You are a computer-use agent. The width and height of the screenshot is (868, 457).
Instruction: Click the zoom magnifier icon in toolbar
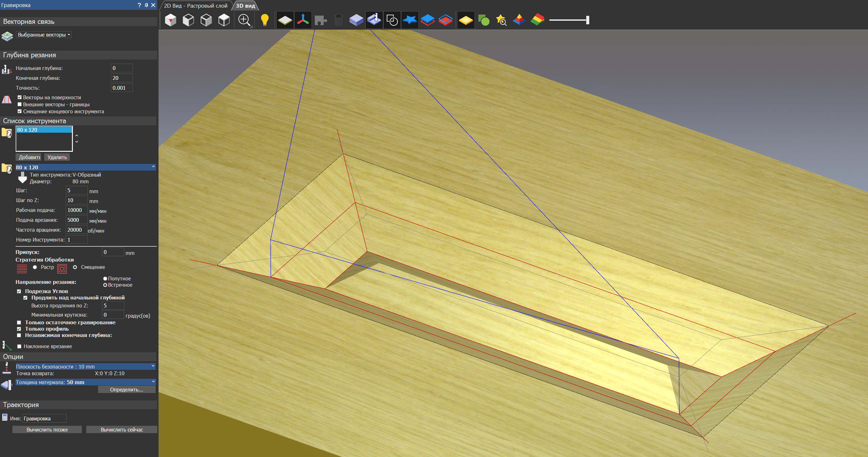(244, 20)
